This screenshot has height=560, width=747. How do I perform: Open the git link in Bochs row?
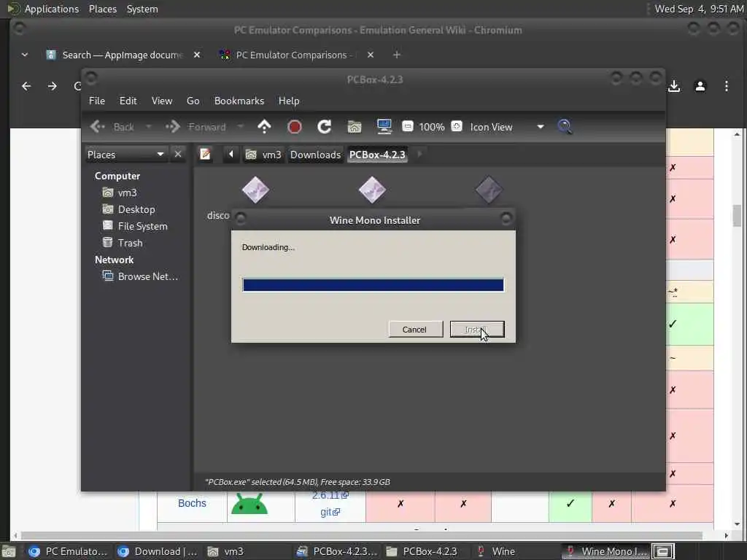[x=330, y=513]
